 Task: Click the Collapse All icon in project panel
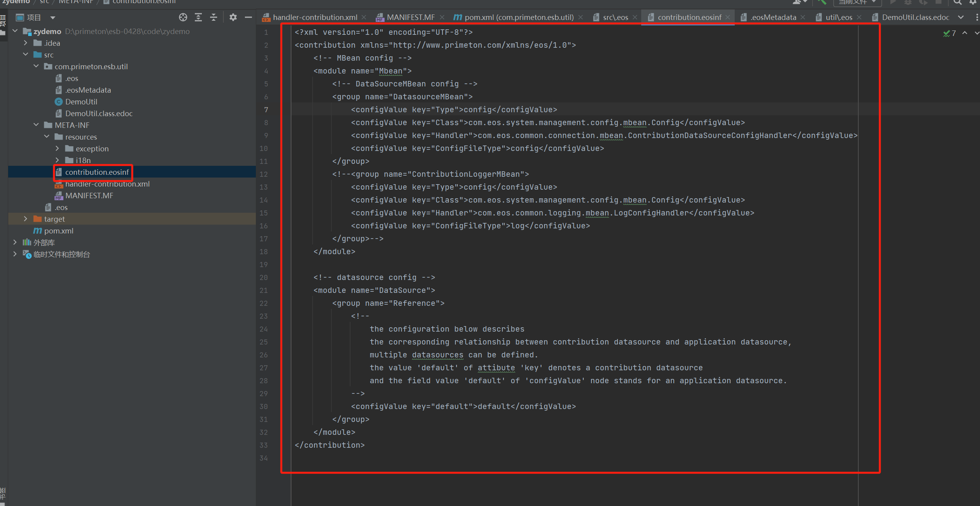[214, 17]
